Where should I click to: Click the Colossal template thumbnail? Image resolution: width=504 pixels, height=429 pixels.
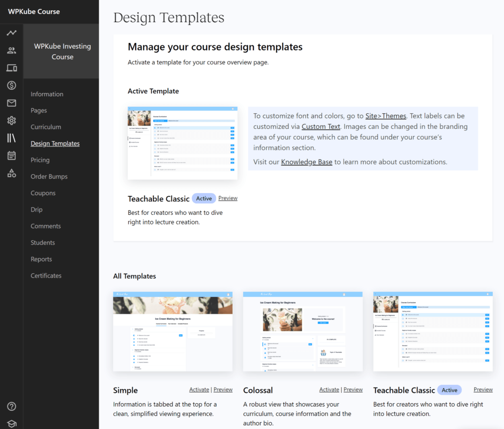(x=303, y=332)
